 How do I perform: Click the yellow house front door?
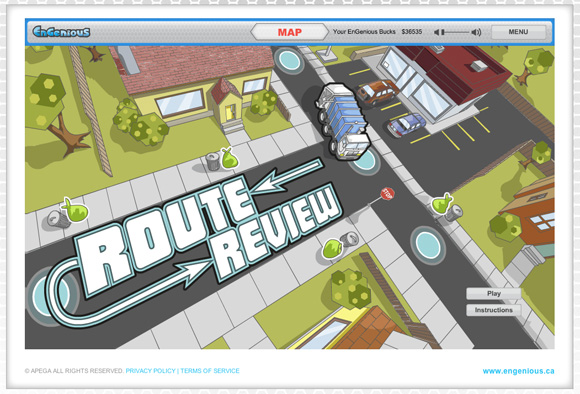[230, 112]
